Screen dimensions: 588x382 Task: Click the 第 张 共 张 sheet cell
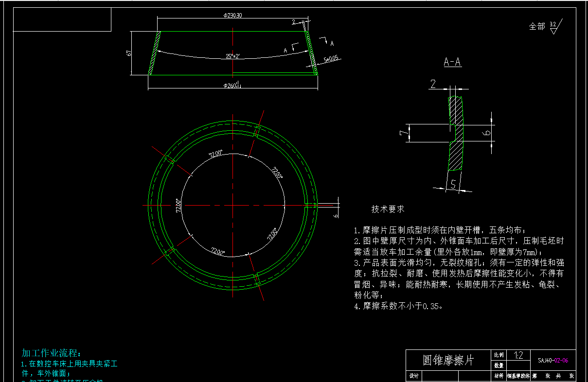(553, 376)
